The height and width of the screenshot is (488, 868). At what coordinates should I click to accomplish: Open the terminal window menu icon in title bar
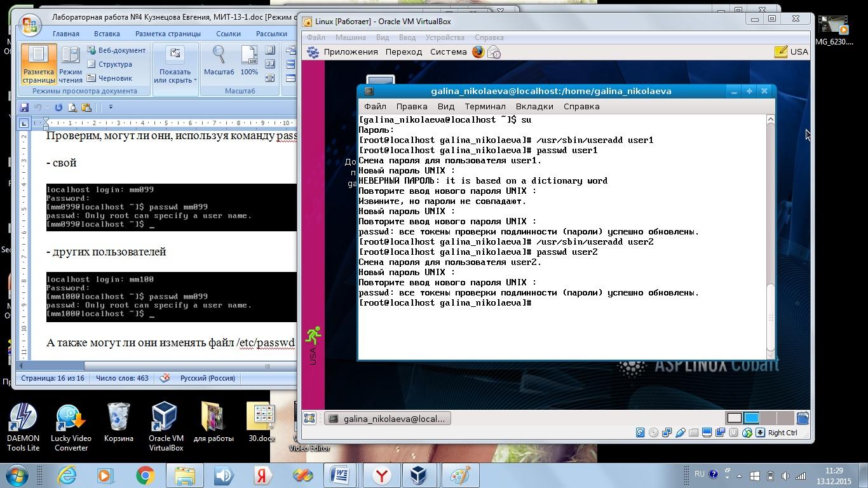pos(369,91)
